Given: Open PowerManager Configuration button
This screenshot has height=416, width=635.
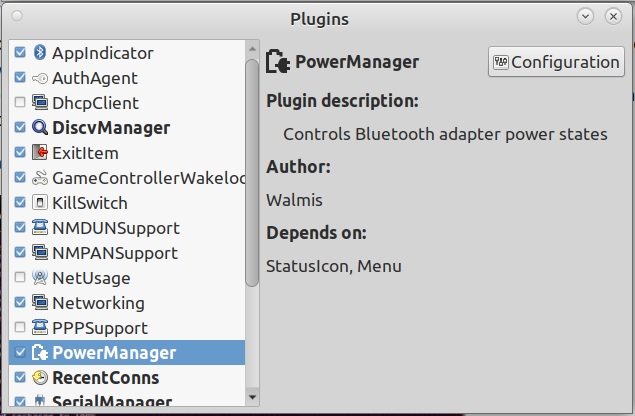Looking at the screenshot, I should (556, 62).
